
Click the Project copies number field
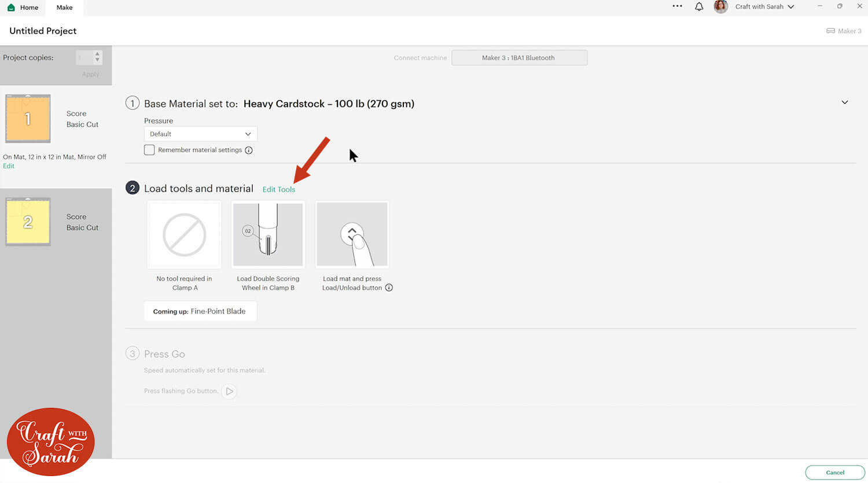pos(84,57)
